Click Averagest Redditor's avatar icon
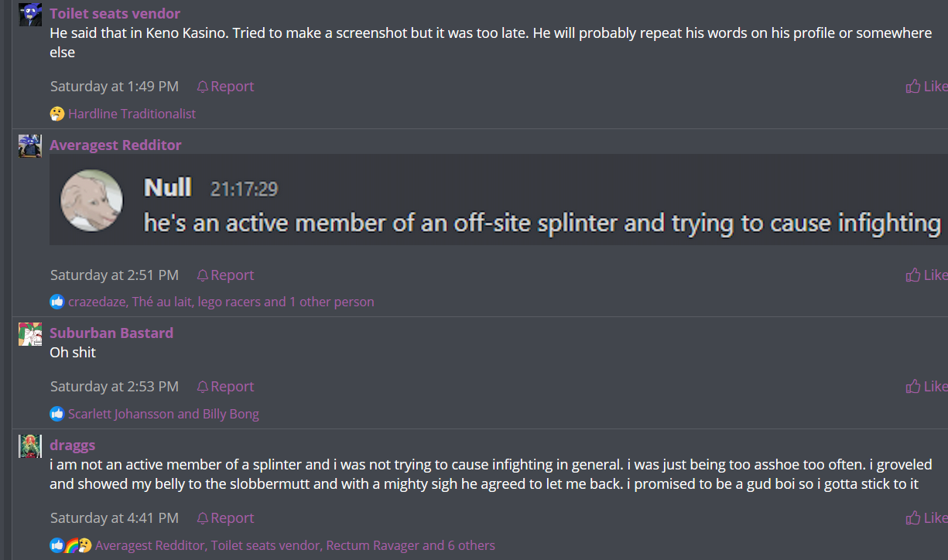 [x=30, y=145]
